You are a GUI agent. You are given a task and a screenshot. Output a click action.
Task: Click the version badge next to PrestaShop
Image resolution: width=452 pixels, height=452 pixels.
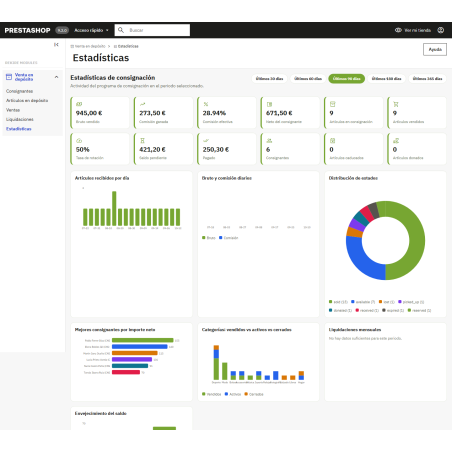coord(62,30)
